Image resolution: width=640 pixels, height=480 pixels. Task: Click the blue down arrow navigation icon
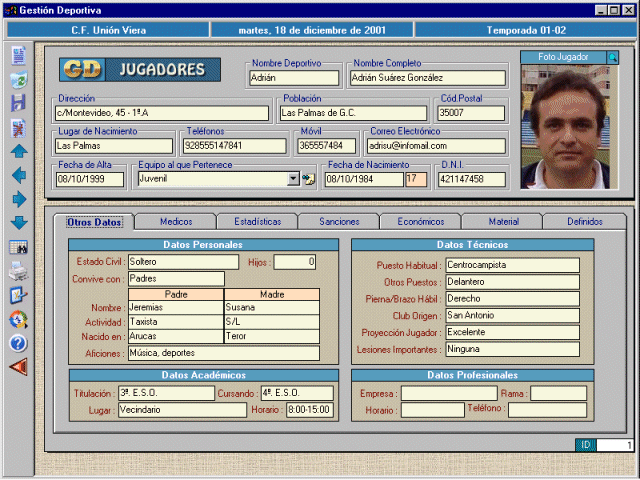tap(19, 223)
